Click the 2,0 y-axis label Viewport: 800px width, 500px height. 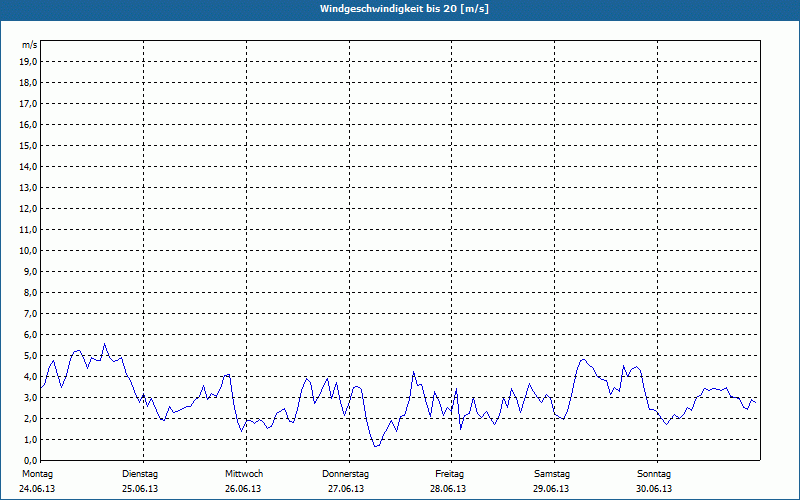coord(30,418)
